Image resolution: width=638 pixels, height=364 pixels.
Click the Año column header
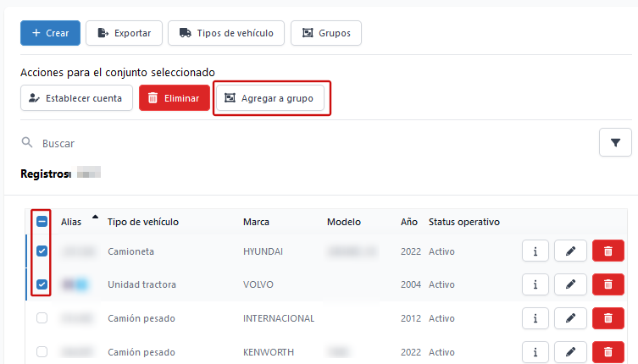pyautogui.click(x=409, y=222)
